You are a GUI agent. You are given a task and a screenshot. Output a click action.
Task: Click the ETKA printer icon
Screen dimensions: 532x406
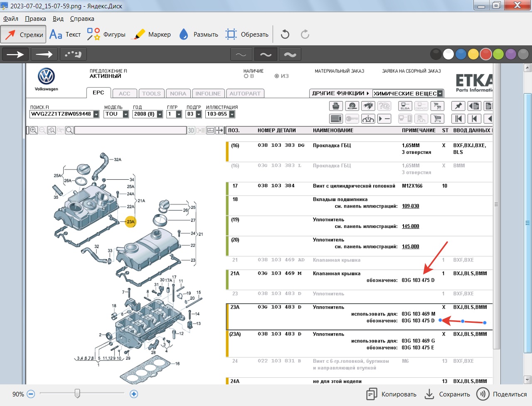click(336, 106)
